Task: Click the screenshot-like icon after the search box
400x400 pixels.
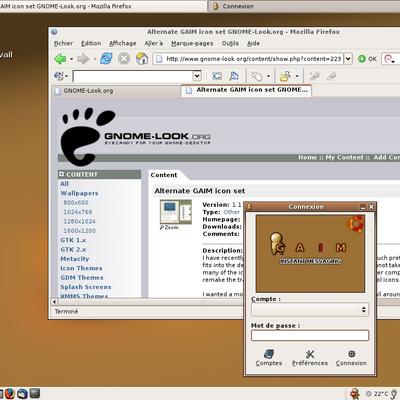Action: (217, 76)
